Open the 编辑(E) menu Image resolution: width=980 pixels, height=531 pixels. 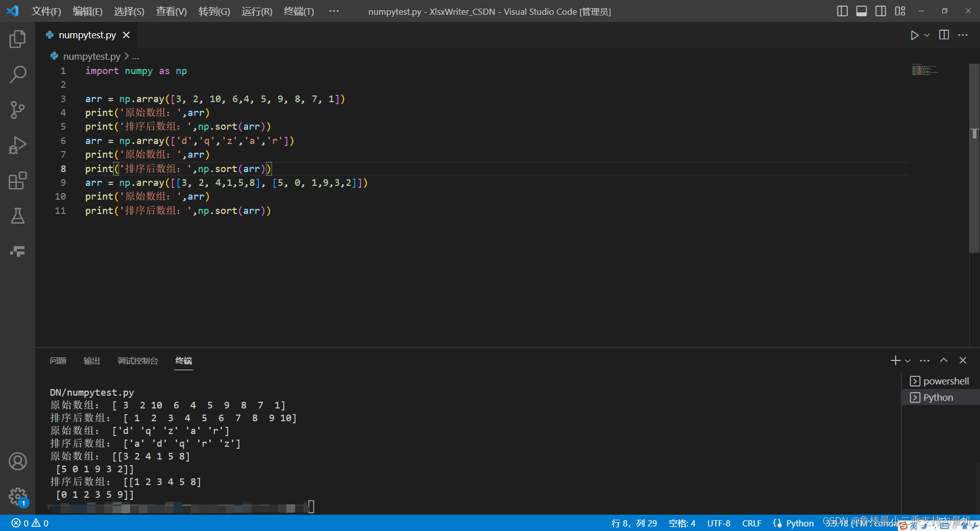pos(88,11)
